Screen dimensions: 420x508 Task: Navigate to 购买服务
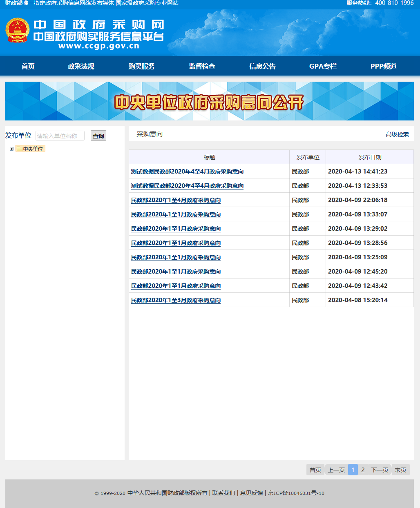click(x=141, y=66)
